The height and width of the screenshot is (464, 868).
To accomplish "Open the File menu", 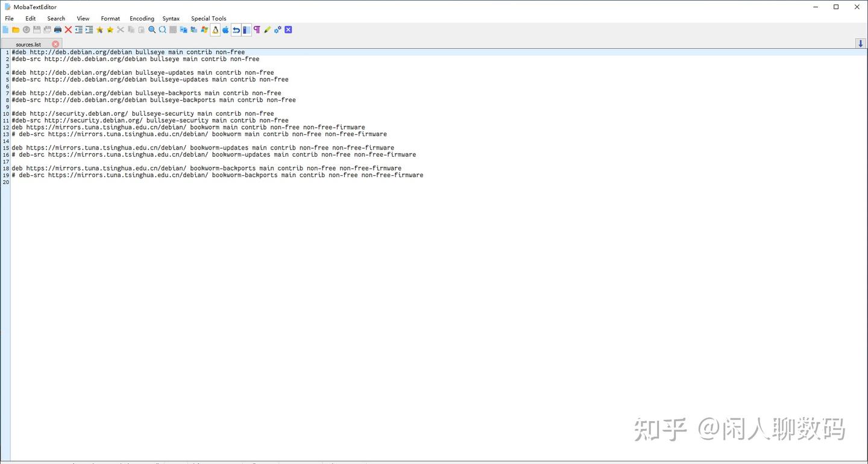I will 9,19.
